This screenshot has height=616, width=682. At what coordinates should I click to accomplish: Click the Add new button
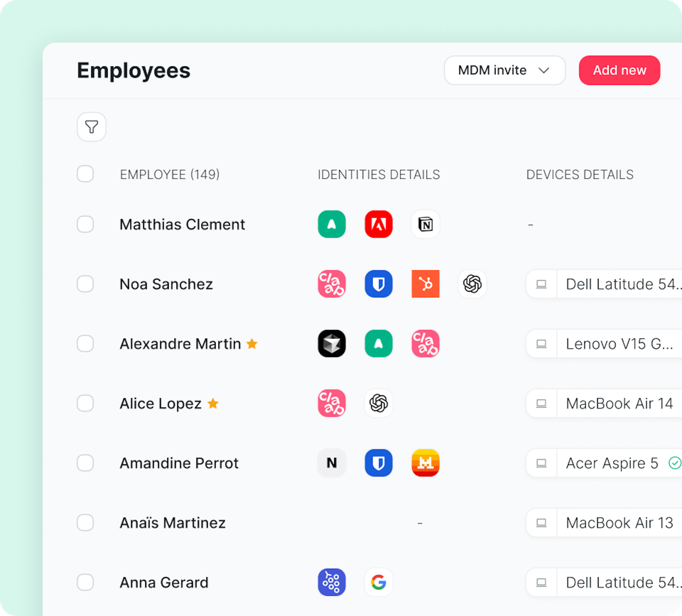(x=619, y=70)
